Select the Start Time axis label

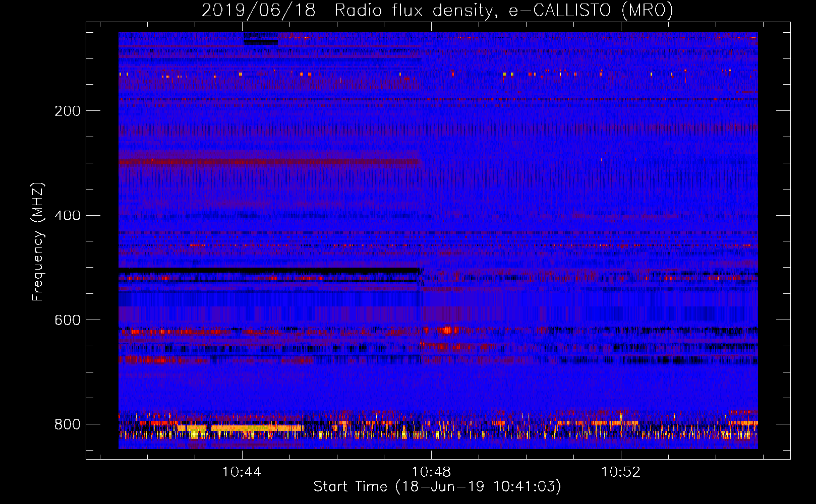tap(437, 487)
